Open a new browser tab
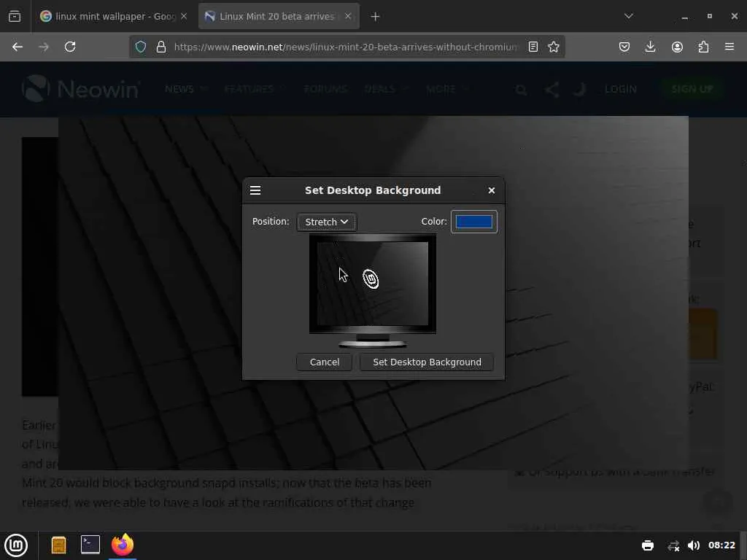 376,17
